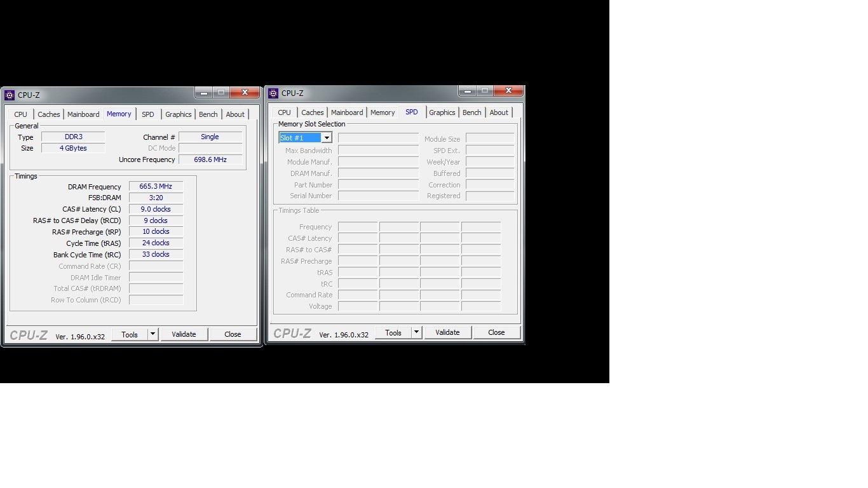This screenshot has width=868, height=488.
Task: Click the 665.3 MHz DRAM Frequency value
Action: 156,186
